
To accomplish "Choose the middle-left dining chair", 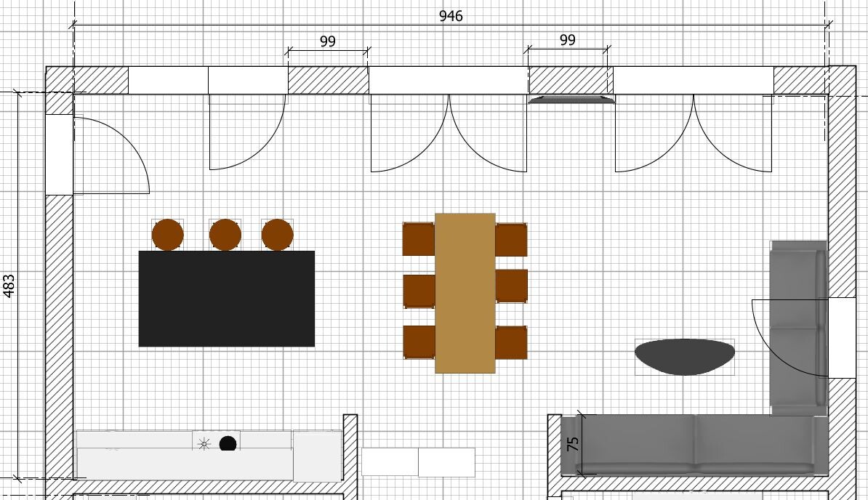I will point(417,291).
